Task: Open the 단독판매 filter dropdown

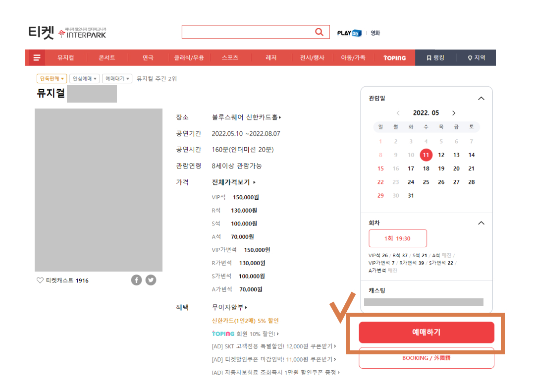Action: [x=51, y=78]
